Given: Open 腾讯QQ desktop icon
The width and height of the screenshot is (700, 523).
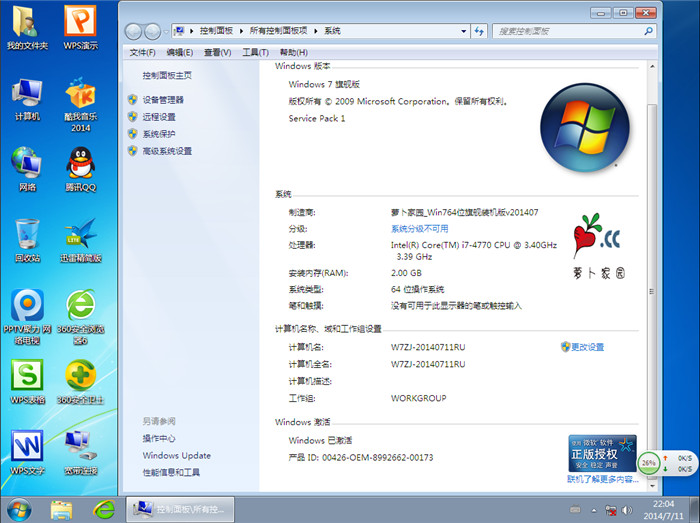Looking at the screenshot, I should [x=81, y=165].
